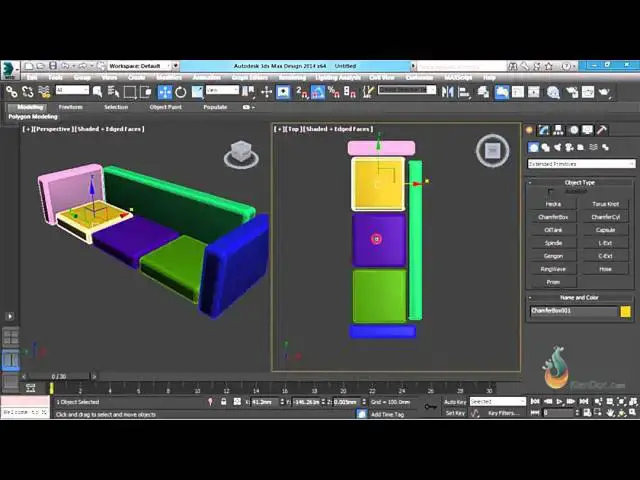Activate the Select and Rotate tool
Viewport: 640px width, 480px height.
[x=180, y=92]
